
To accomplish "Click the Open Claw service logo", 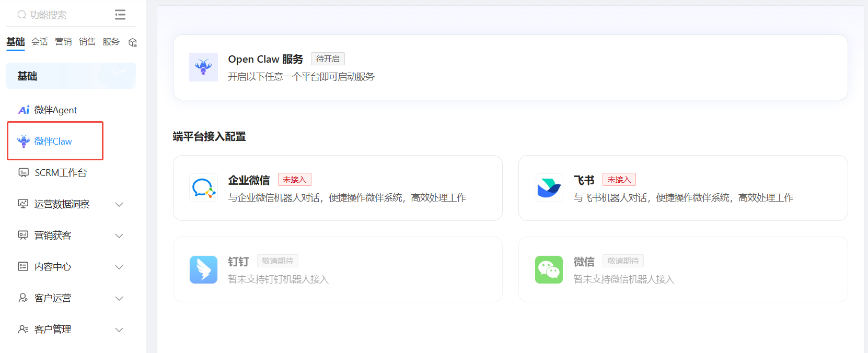I will [x=203, y=67].
